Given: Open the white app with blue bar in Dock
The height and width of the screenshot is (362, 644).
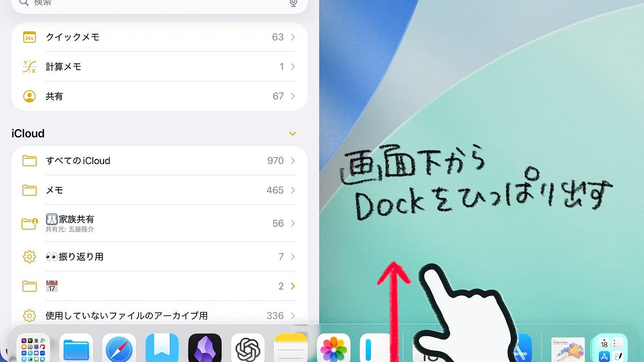Looking at the screenshot, I should (376, 348).
